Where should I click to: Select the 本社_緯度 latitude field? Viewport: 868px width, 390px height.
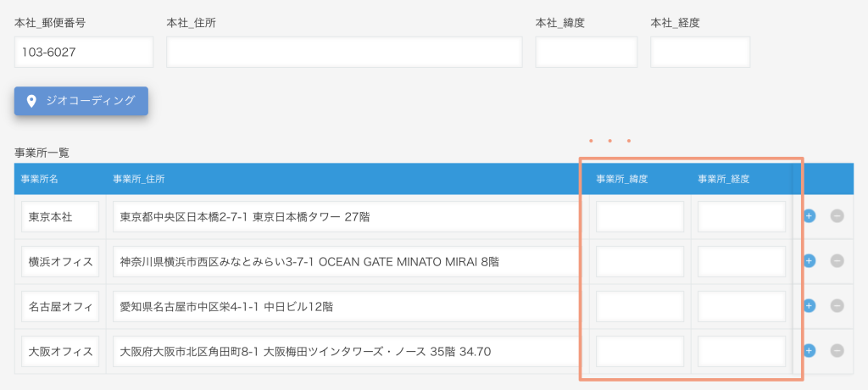587,52
